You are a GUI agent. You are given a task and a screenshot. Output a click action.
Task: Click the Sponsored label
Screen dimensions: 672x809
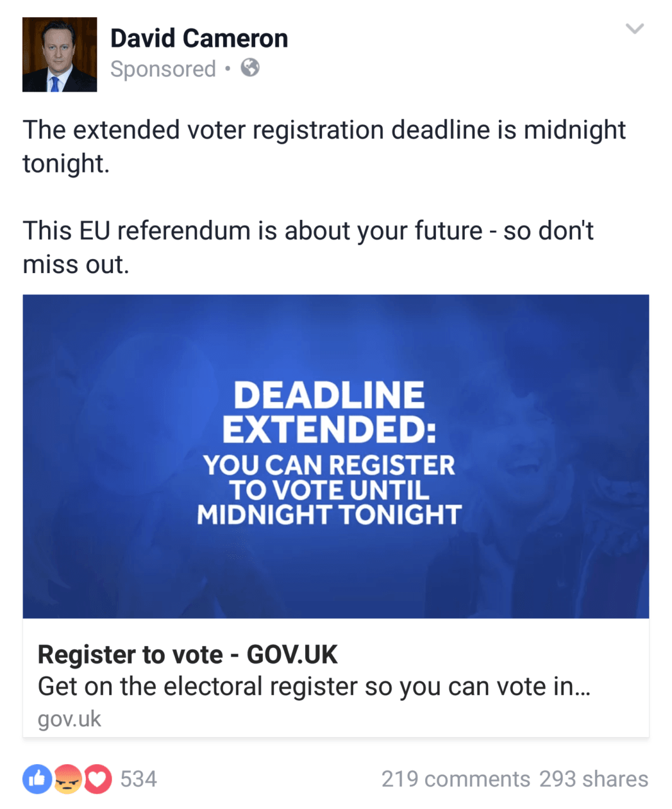click(x=163, y=68)
